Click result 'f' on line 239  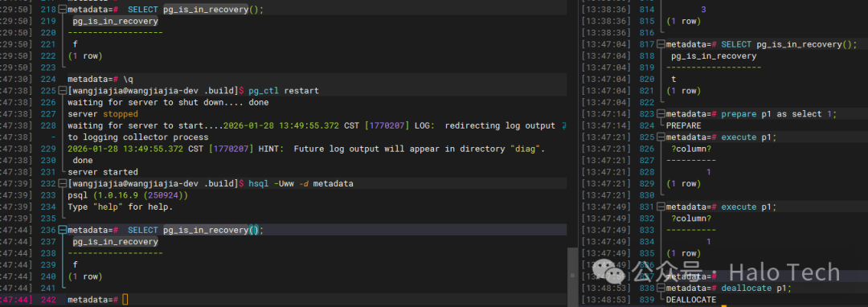point(76,265)
